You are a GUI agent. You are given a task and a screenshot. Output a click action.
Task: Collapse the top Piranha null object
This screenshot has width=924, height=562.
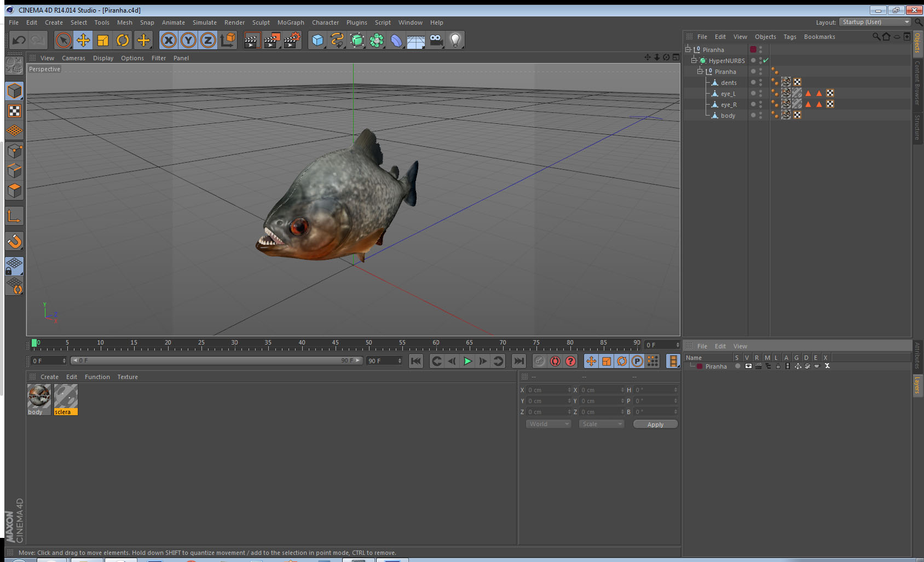[688, 49]
